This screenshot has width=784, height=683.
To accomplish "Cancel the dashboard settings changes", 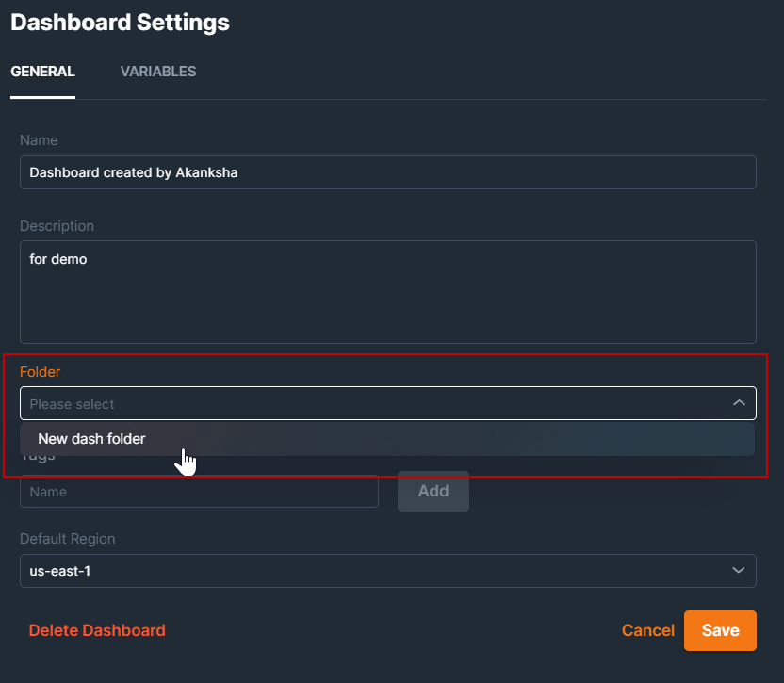I will (648, 630).
